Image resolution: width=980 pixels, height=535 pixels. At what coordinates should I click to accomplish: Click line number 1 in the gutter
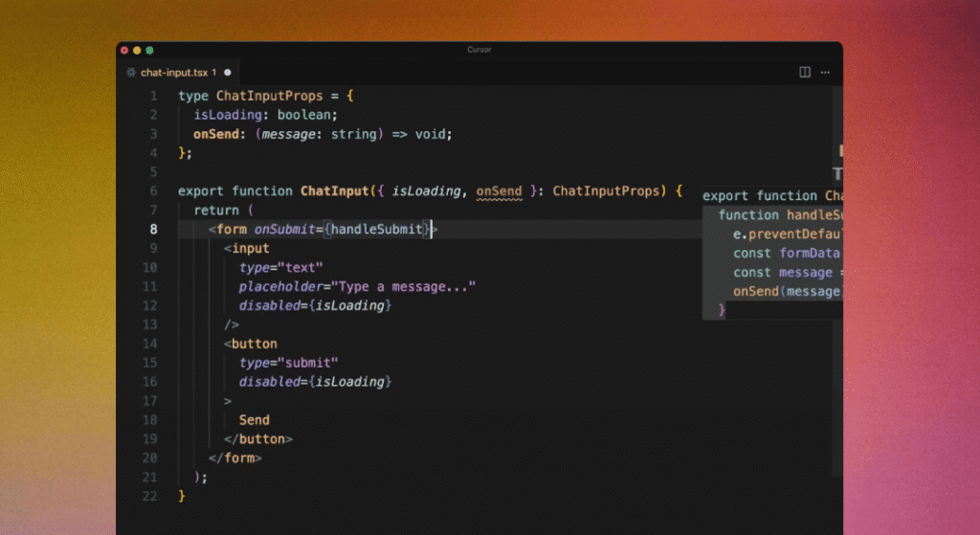153,96
